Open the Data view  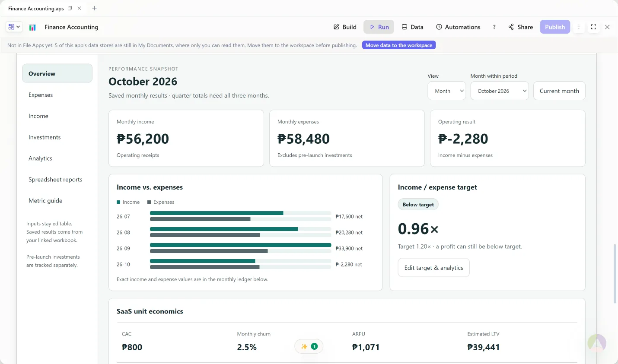(412, 27)
